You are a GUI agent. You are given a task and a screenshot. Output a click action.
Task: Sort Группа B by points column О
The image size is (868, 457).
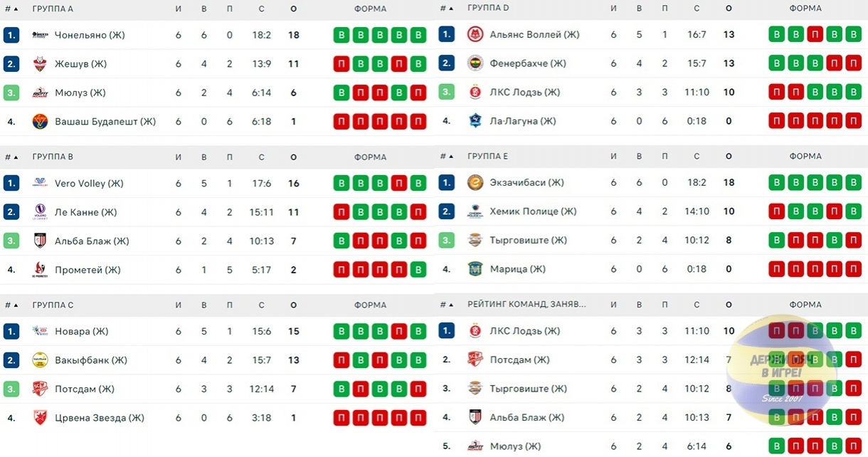point(294,157)
